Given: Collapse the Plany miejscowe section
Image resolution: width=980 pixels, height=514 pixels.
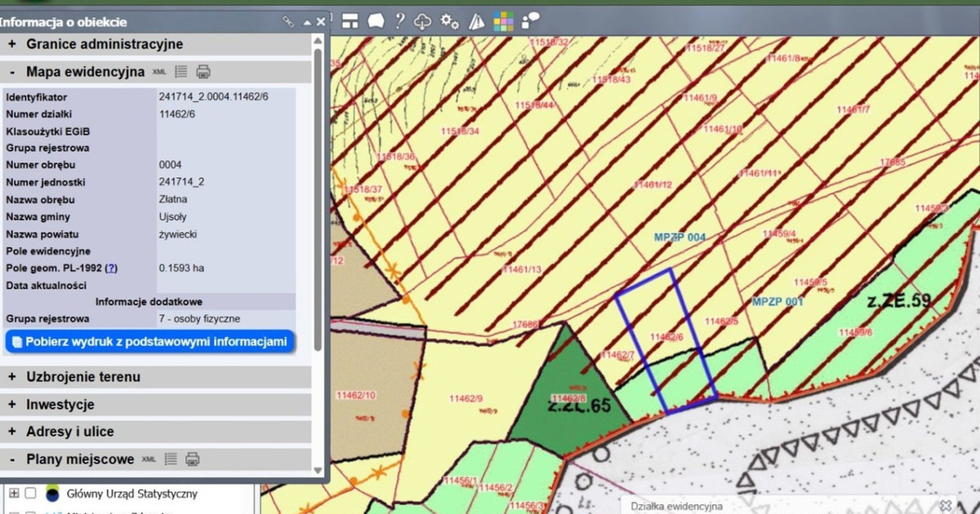Looking at the screenshot, I should 12,459.
